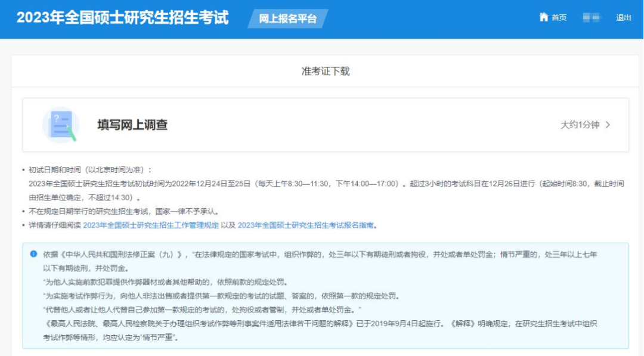Click the blurred username in the header
Image resolution: width=644 pixels, height=356 pixels.
click(590, 17)
